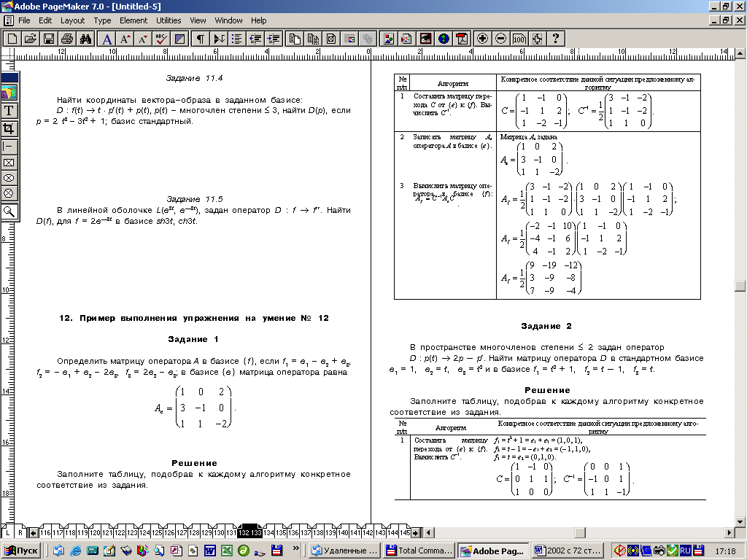Select the Text tool in the toolbox
Viewport: 747px width, 560px height.
[9, 111]
